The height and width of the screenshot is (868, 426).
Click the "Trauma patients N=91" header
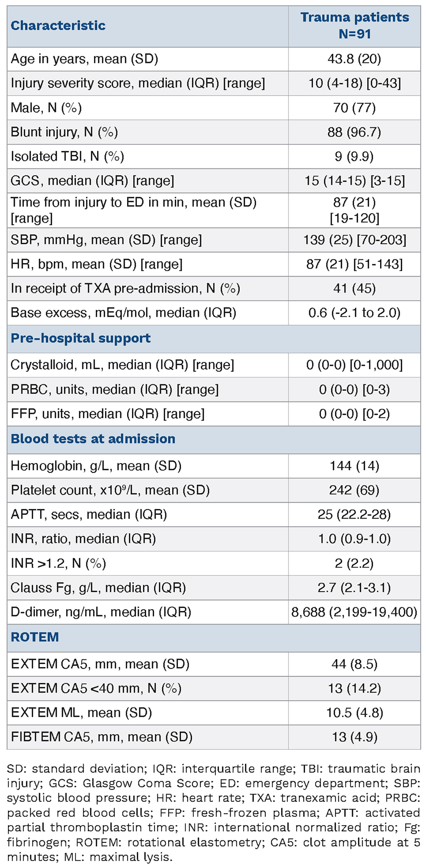pos(355,25)
